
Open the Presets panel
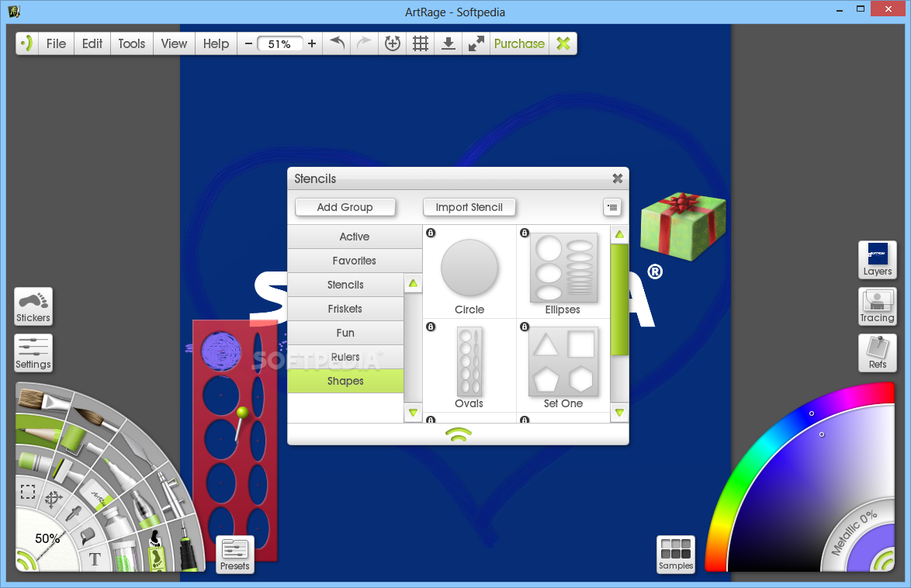(234, 555)
